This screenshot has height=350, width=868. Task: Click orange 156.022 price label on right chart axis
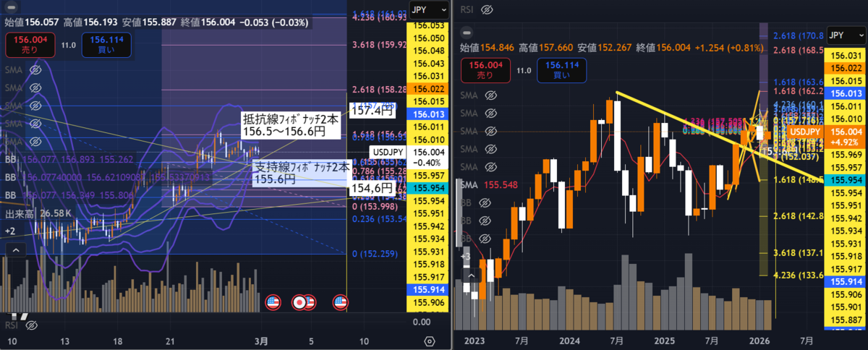click(845, 68)
